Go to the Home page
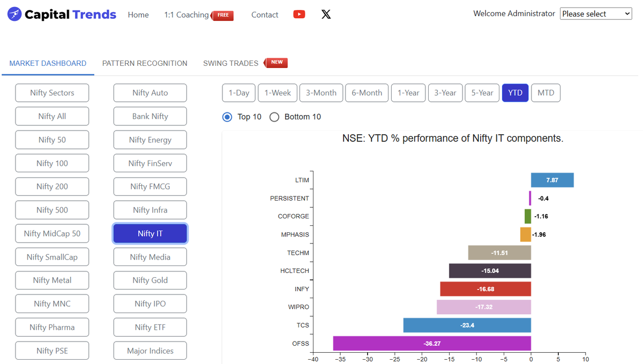The width and height of the screenshot is (643, 364). tap(138, 15)
